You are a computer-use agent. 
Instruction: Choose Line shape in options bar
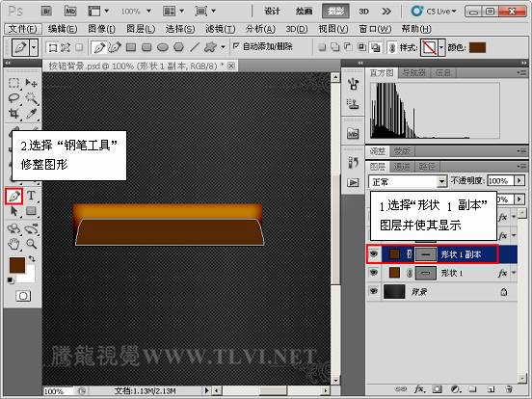(x=195, y=47)
